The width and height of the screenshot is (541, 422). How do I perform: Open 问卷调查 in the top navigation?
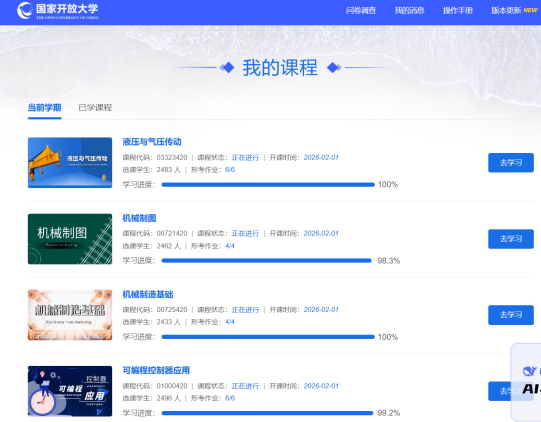coord(361,10)
